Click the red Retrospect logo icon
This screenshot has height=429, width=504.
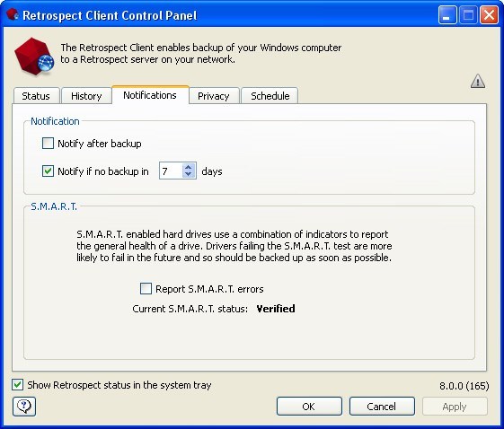coord(34,57)
